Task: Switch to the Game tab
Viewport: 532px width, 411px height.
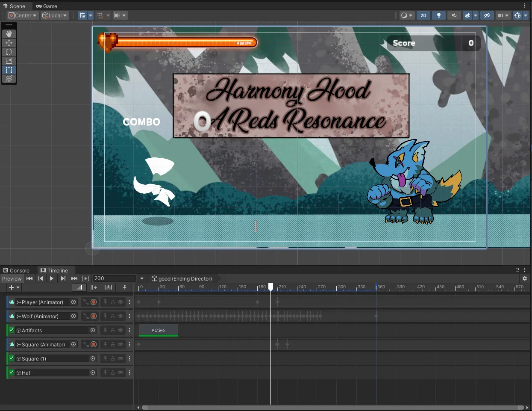Action: [47, 6]
